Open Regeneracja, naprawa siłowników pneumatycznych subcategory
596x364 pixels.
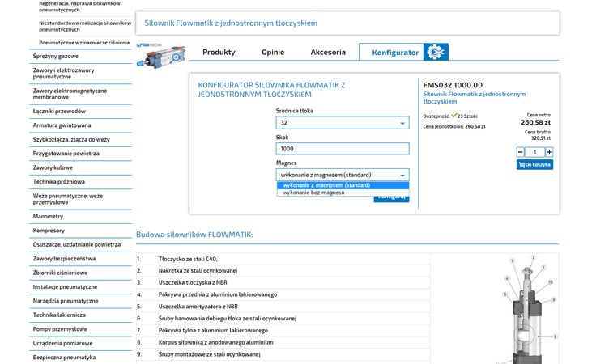click(x=79, y=6)
